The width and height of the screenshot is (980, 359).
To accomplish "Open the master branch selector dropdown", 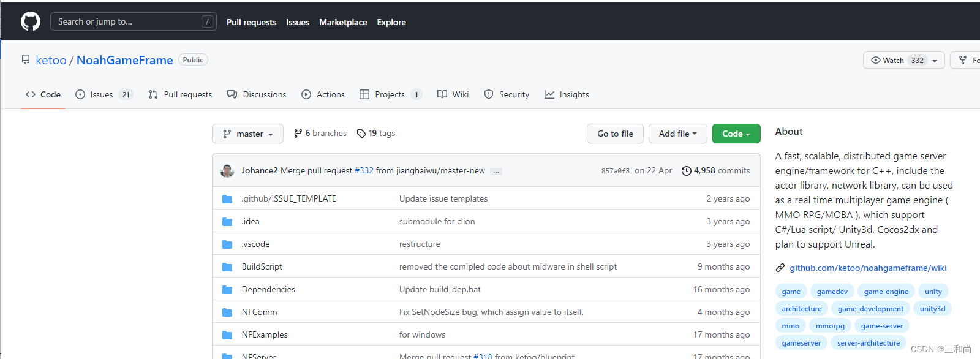I will [x=247, y=134].
